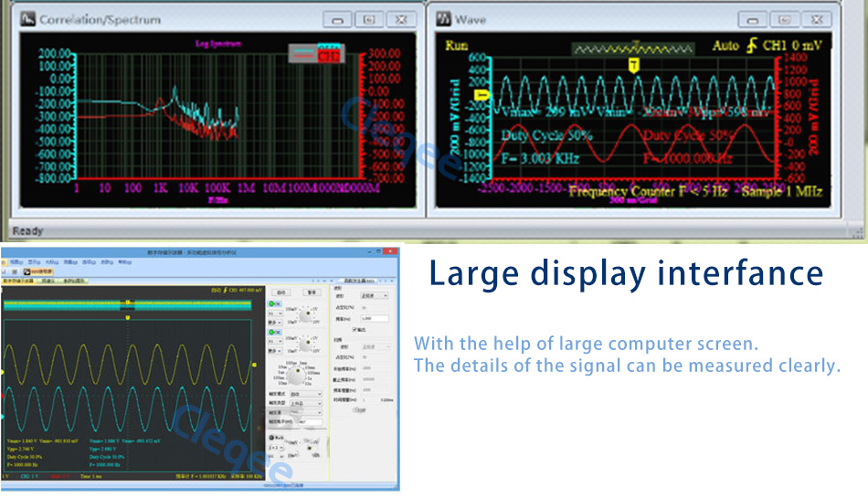This screenshot has width=868, height=499.
Task: Click the timebase knob below the channel controls
Action: (296, 374)
